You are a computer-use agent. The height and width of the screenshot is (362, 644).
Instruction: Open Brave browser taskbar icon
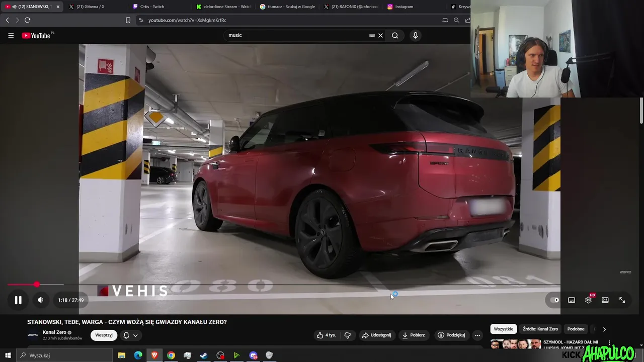tap(154, 355)
